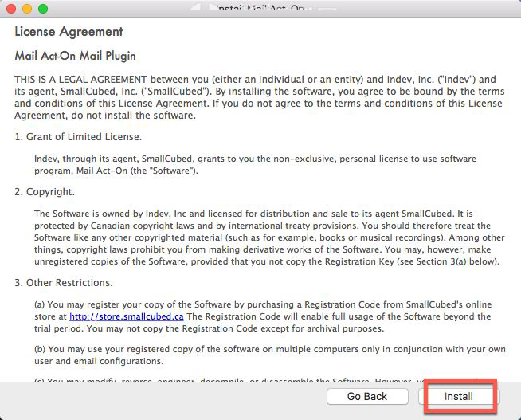Click the Mail Act-On Mail Plugin subtitle

[75, 56]
